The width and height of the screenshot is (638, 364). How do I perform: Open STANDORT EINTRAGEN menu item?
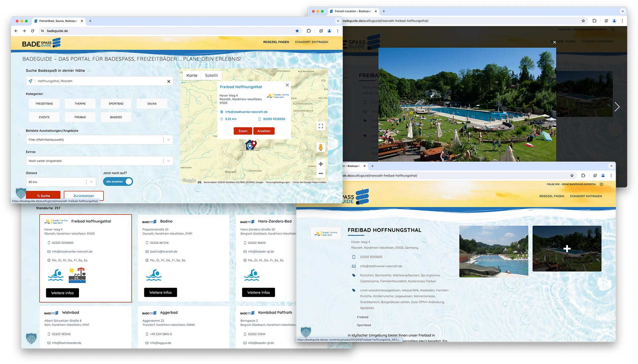click(x=311, y=42)
